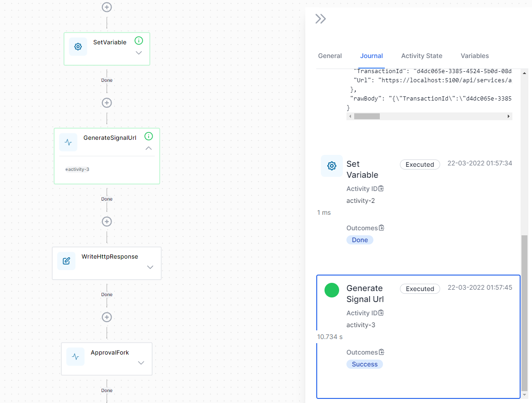Collapse GenerateSignalUrl using its chevron
Image resolution: width=532 pixels, height=403 pixels.
pyautogui.click(x=149, y=148)
